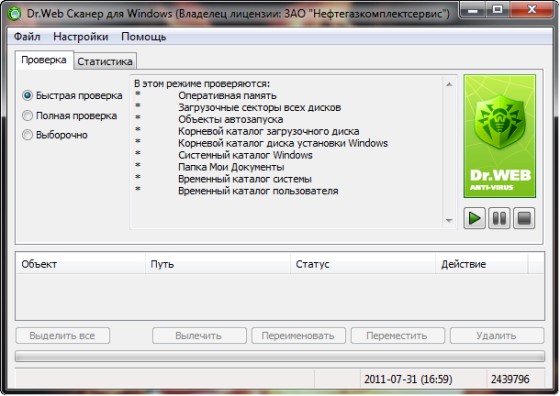The image size is (560, 396).
Task: Click the Dr.WEB Anti-Virus spider logo
Action: pos(500,136)
